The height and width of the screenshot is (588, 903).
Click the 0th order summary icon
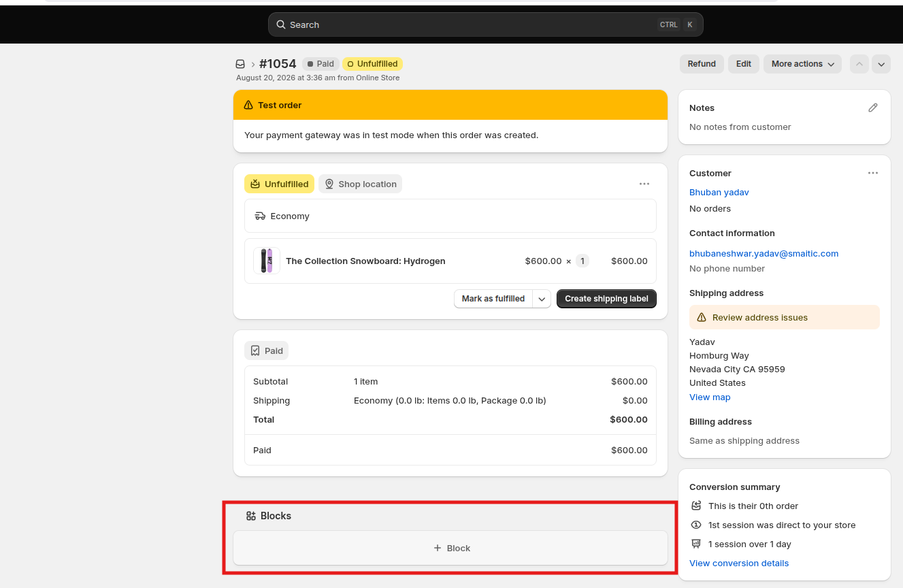pos(696,506)
